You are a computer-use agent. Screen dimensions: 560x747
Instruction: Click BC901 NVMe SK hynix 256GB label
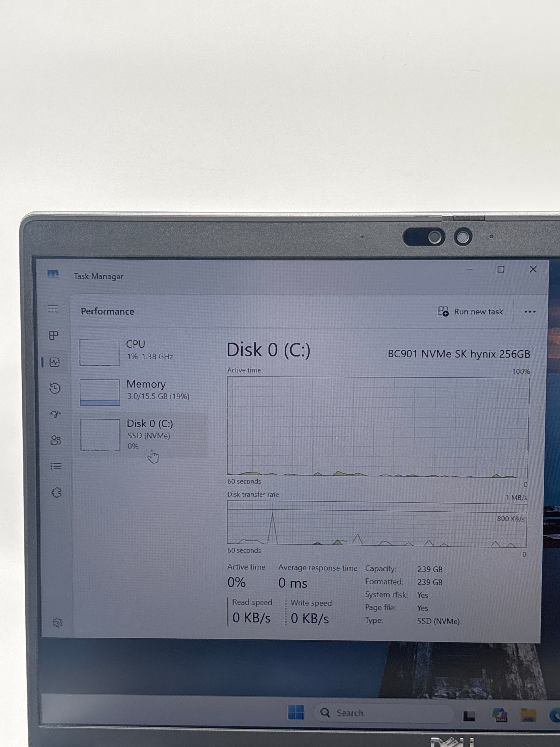tap(459, 354)
